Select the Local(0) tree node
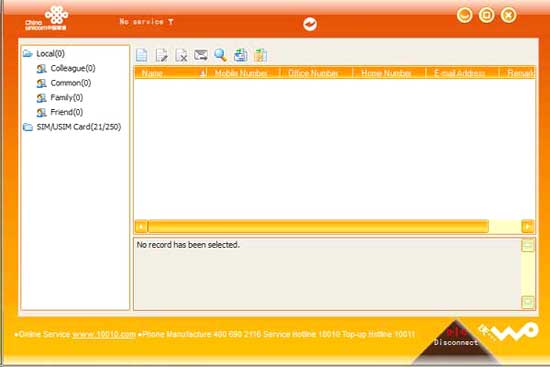The width and height of the screenshot is (550, 367). click(51, 54)
